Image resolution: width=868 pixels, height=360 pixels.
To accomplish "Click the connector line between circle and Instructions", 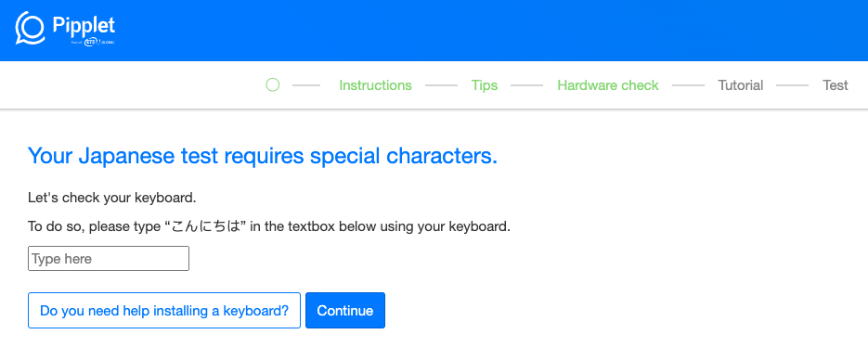I will pyautogui.click(x=306, y=85).
